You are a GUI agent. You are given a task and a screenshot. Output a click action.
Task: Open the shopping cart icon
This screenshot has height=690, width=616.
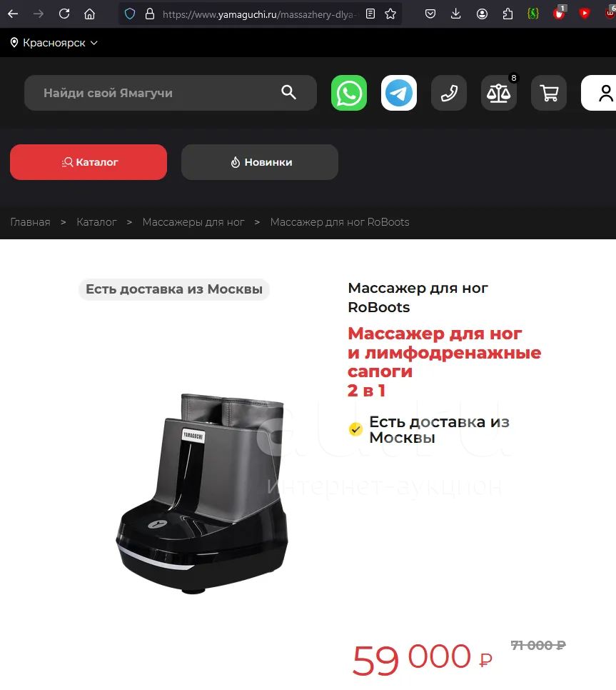coord(549,93)
